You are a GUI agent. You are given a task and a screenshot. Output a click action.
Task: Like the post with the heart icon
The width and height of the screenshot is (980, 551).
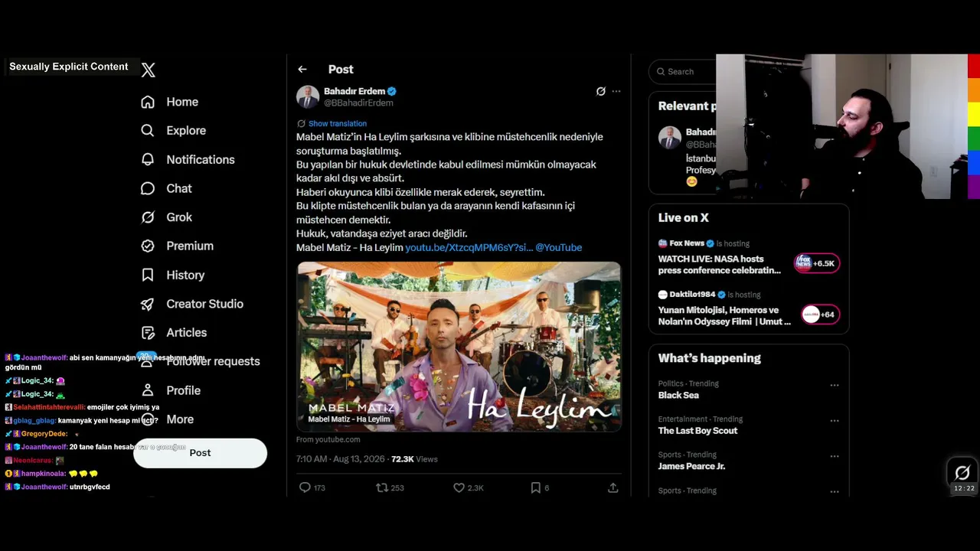point(459,487)
